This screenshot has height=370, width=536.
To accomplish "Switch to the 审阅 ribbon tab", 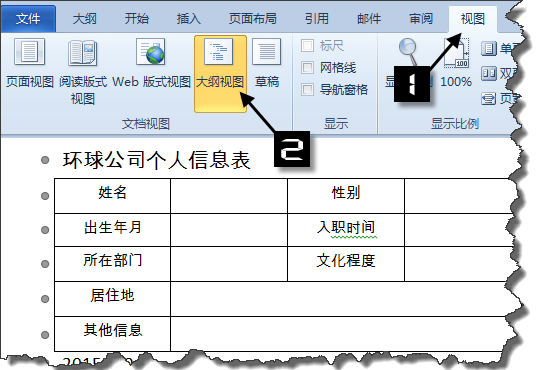I will (x=421, y=19).
